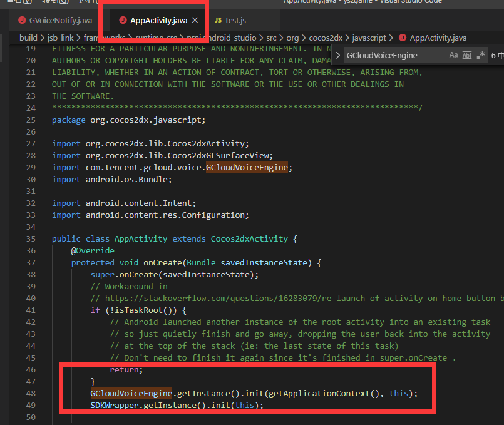This screenshot has width=504, height=425.
Task: Click the JS icon on test.js tab
Action: tap(218, 20)
